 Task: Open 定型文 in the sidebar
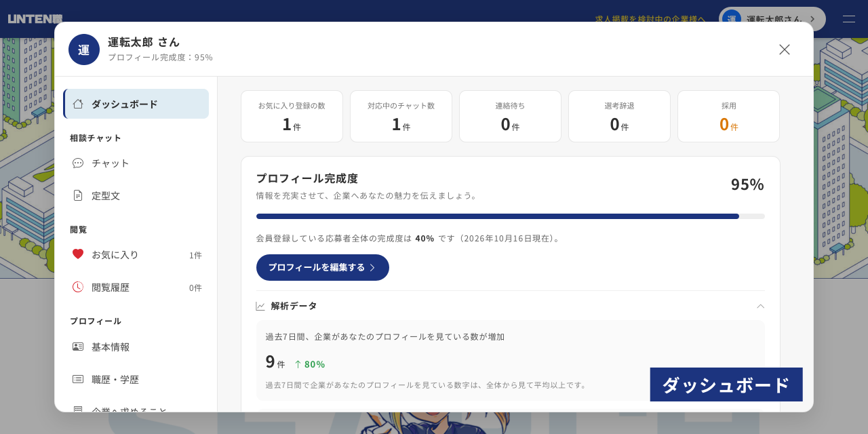point(136,195)
